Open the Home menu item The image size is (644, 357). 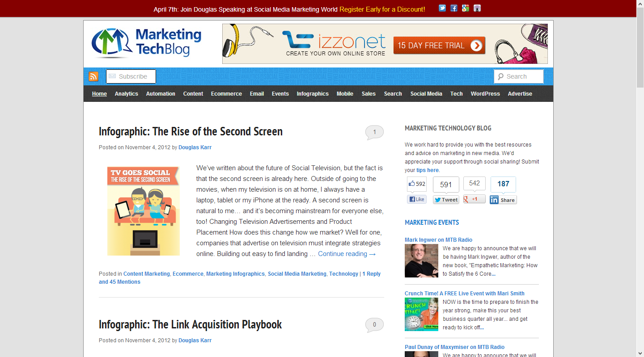(99, 94)
